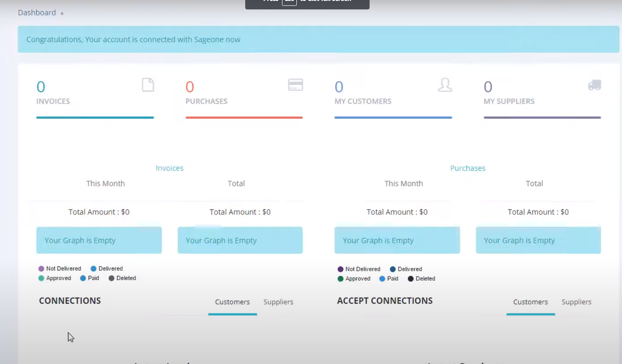Click the Invoices chart heading link
The image size is (622, 364).
pos(170,168)
